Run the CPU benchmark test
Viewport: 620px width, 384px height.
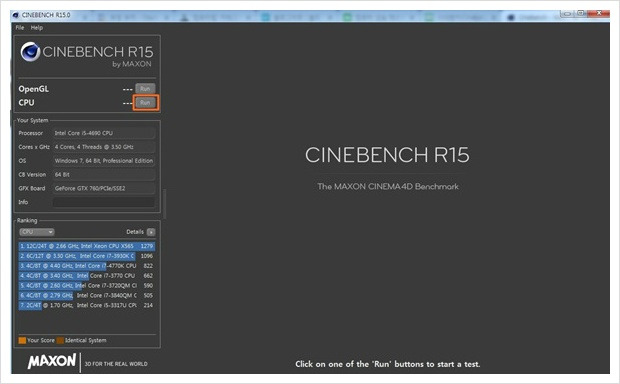tap(145, 103)
